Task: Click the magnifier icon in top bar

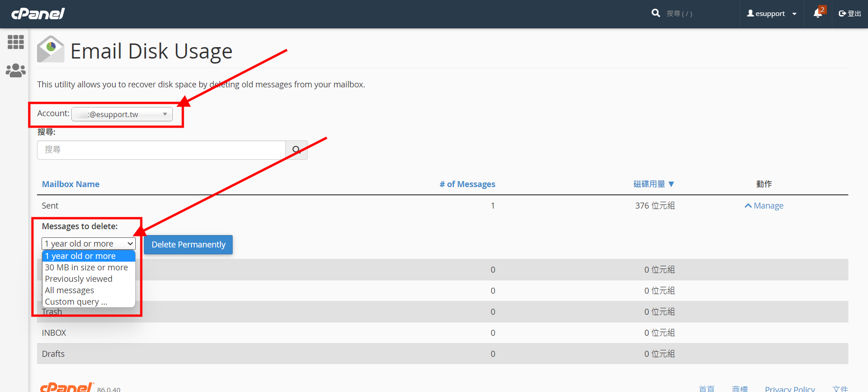Action: point(655,13)
